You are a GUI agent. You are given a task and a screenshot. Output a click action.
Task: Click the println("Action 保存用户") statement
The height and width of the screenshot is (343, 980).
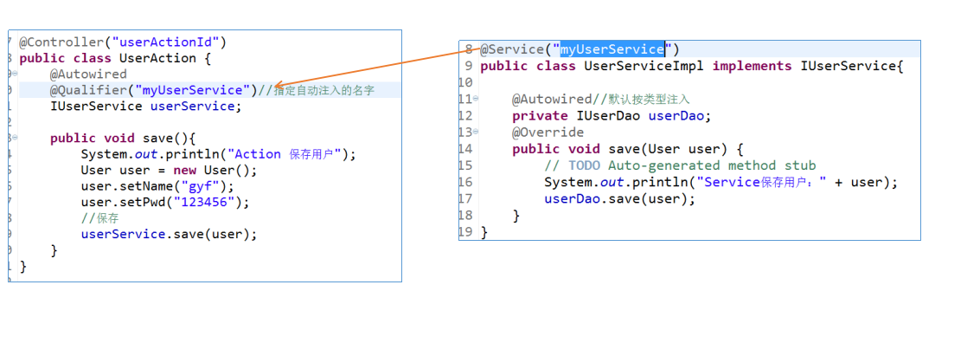pyautogui.click(x=218, y=154)
